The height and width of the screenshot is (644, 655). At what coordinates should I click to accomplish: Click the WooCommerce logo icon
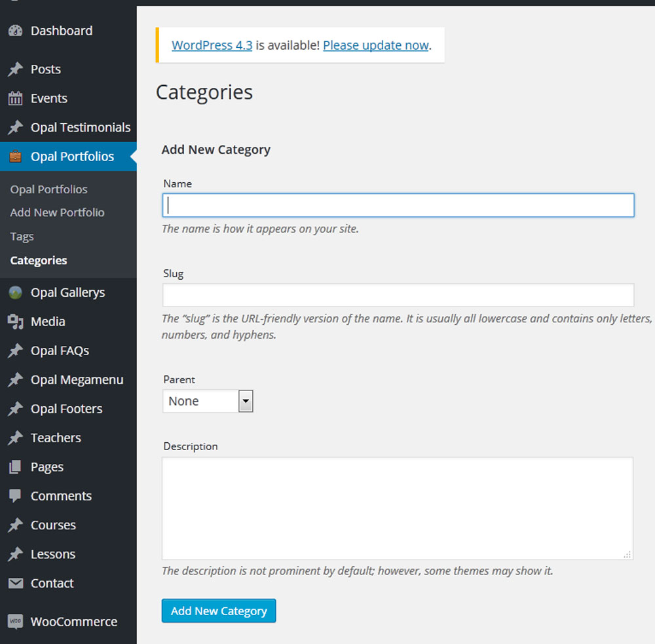click(15, 622)
